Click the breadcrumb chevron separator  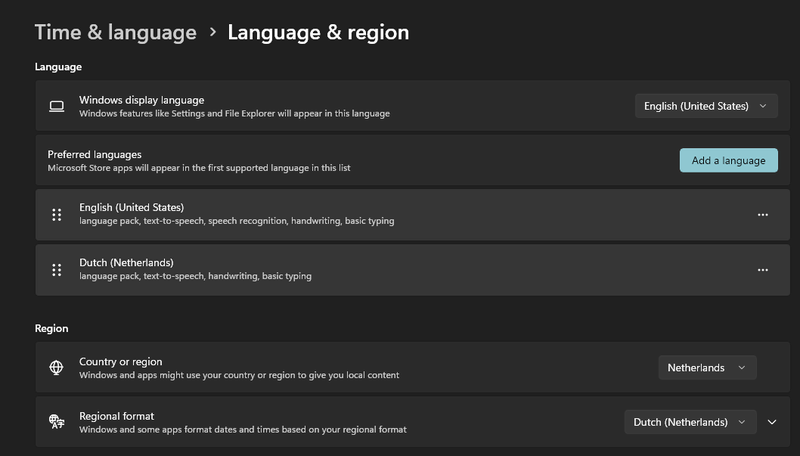213,33
